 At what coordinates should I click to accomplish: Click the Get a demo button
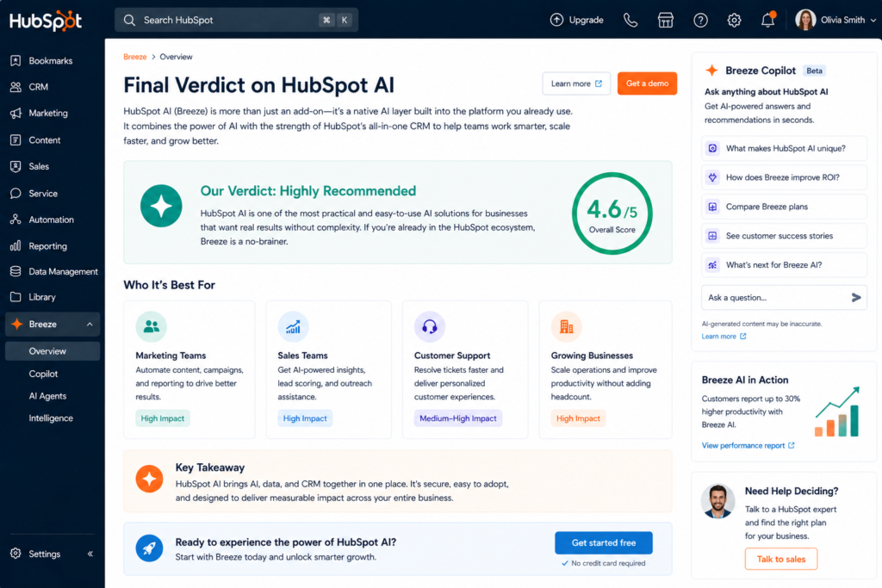click(647, 84)
